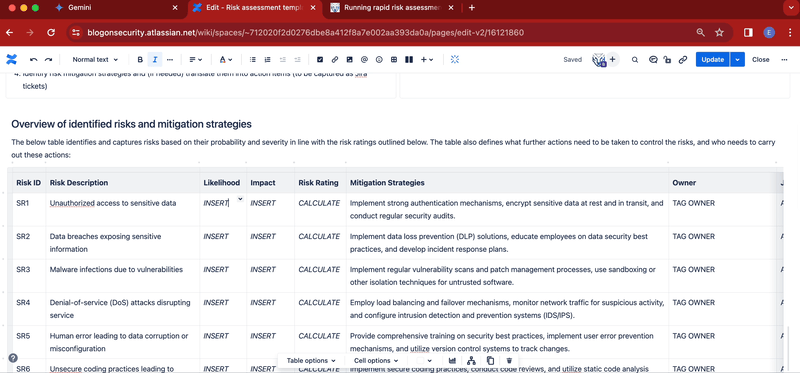Apply bold formatting
Screen dimensions: 800x373
tap(140, 60)
